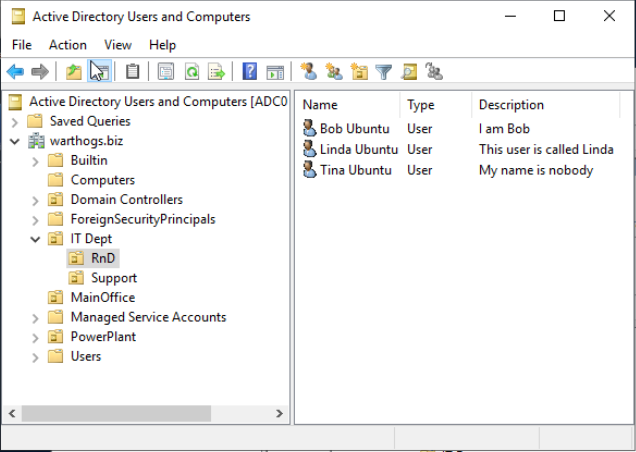Screen dimensions: 636x452
Task: Select the Builtin tree label
Action: coord(89,160)
